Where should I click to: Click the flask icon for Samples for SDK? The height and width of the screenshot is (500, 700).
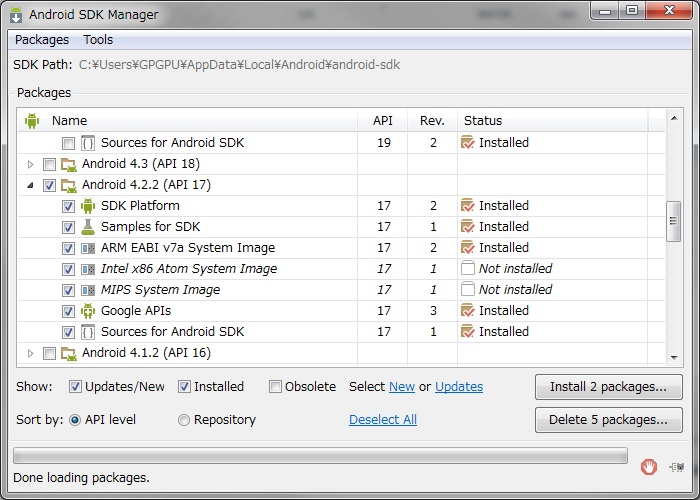[x=88, y=227]
